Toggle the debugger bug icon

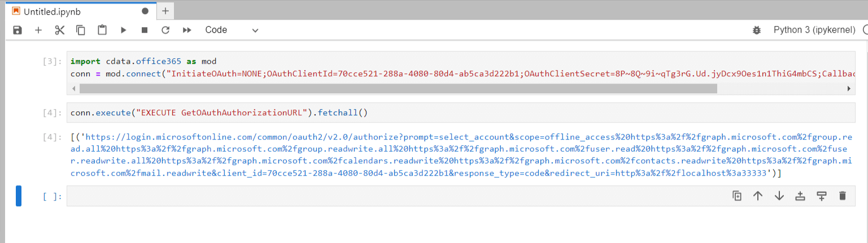point(757,30)
